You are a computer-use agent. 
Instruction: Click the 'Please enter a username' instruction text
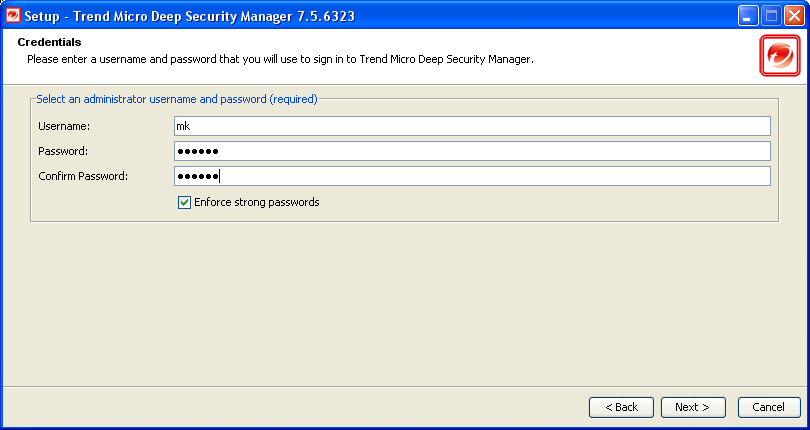tap(280, 59)
